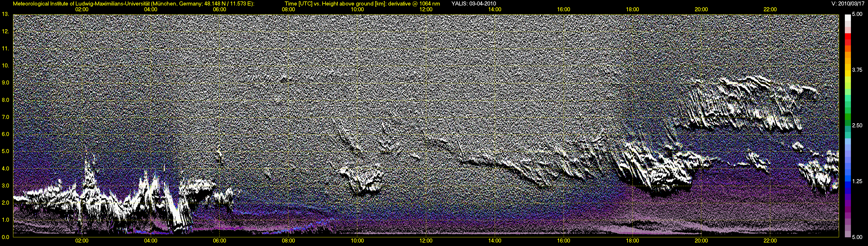This screenshot has width=868, height=246.
Task: Click the 04:00 label on the bottom time axis
Action: (x=151, y=241)
